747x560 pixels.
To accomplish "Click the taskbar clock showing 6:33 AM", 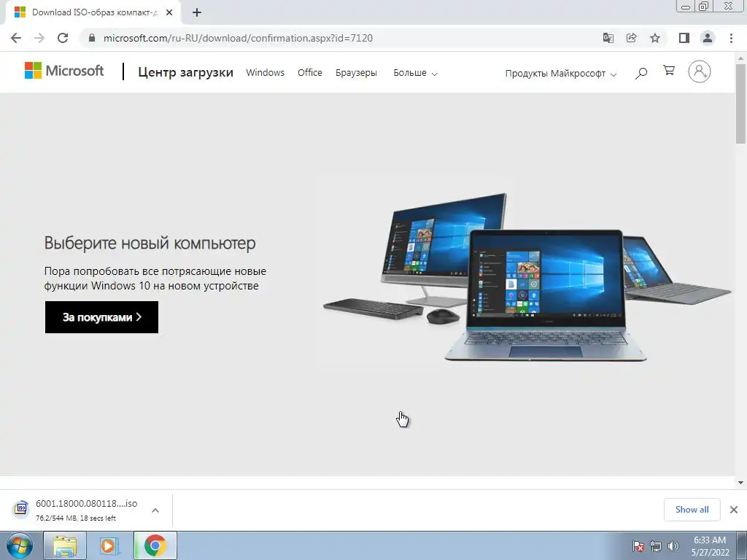I will tap(710, 546).
